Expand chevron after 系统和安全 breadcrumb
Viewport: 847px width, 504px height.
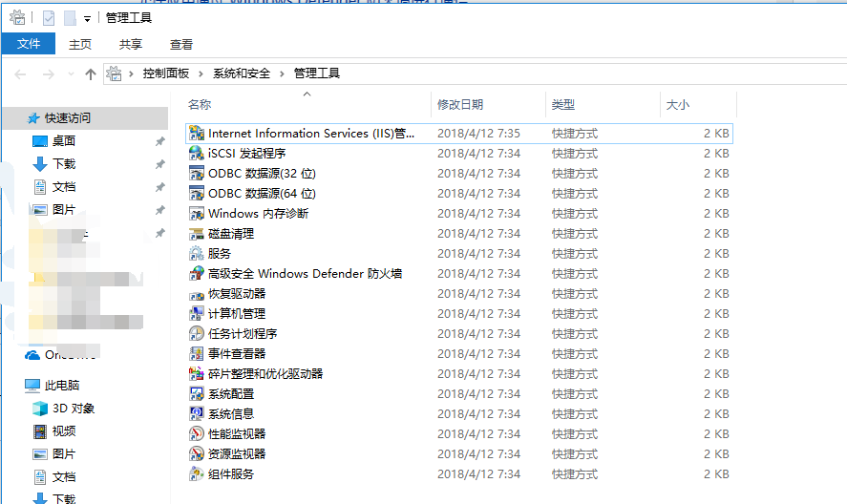tap(282, 74)
